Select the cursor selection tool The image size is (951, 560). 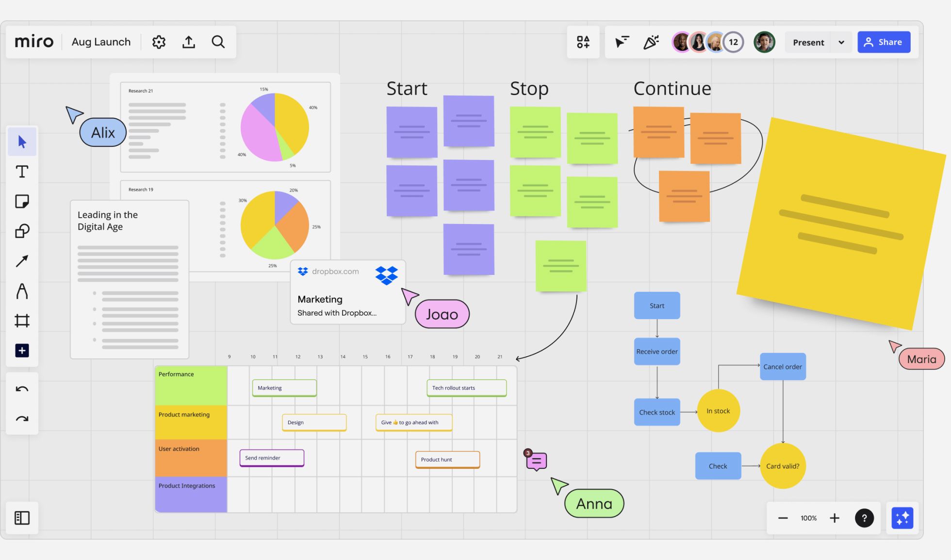[x=22, y=142]
